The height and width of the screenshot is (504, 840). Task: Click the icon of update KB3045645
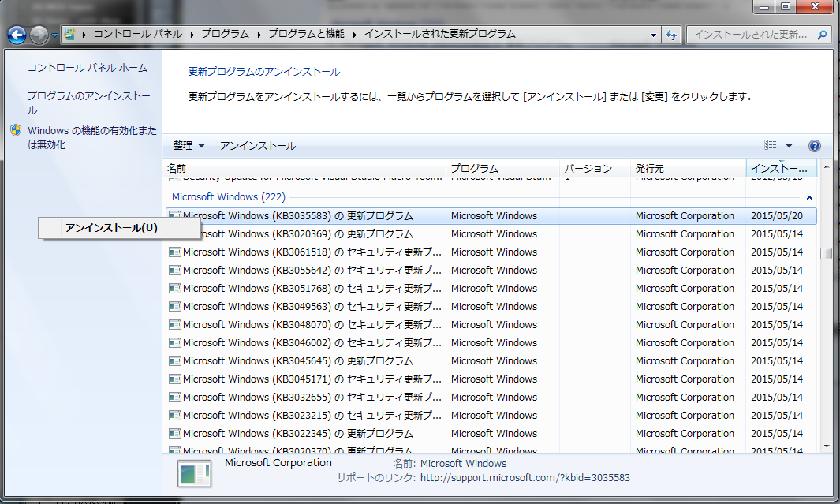174,361
